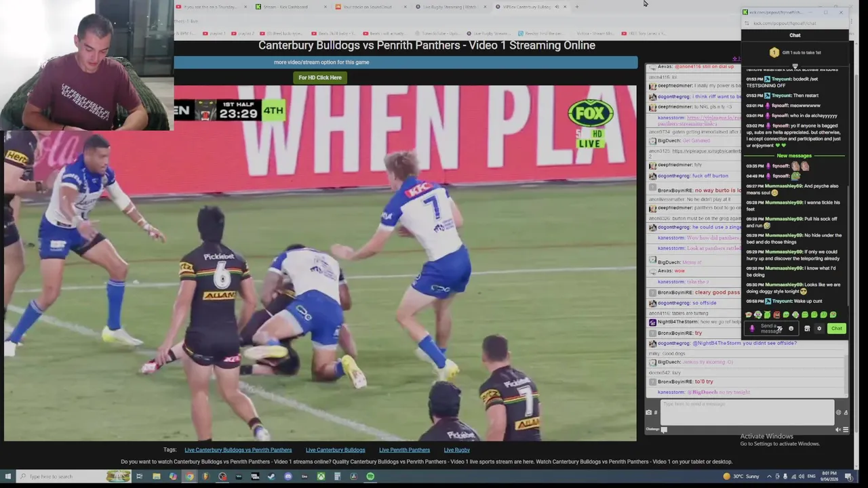Open File Explorer from the taskbar
The width and height of the screenshot is (868, 488).
(156, 476)
